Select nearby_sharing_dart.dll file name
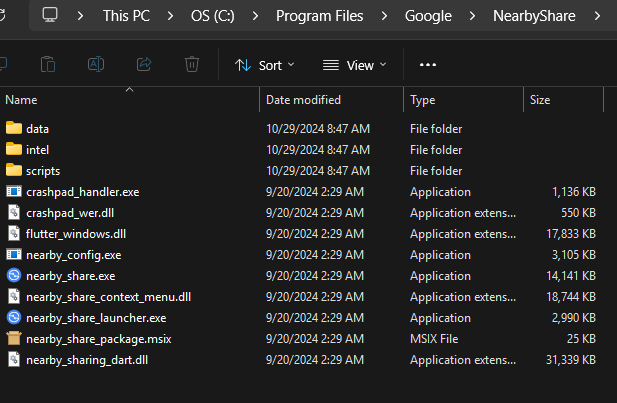 point(87,360)
